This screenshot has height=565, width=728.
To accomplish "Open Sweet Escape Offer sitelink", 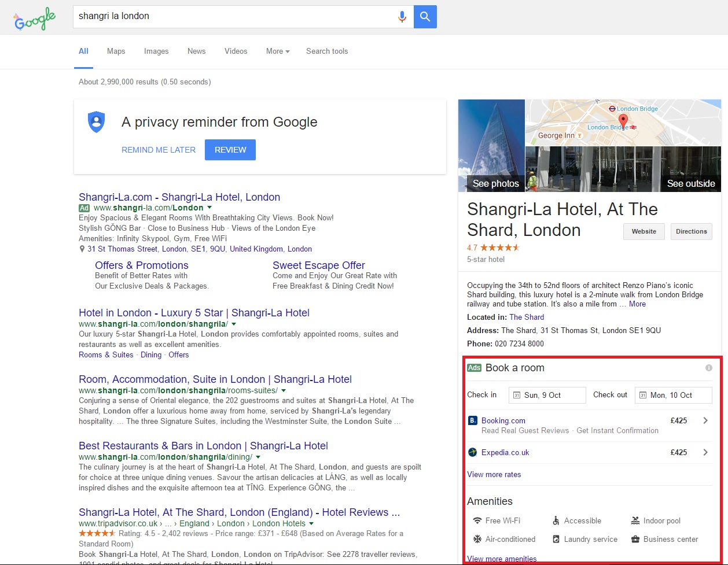I will tap(319, 265).
